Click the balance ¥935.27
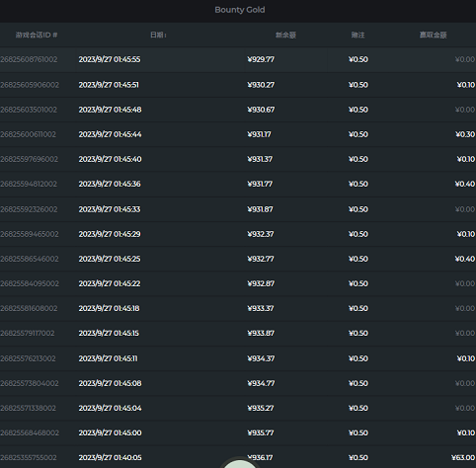 point(261,408)
